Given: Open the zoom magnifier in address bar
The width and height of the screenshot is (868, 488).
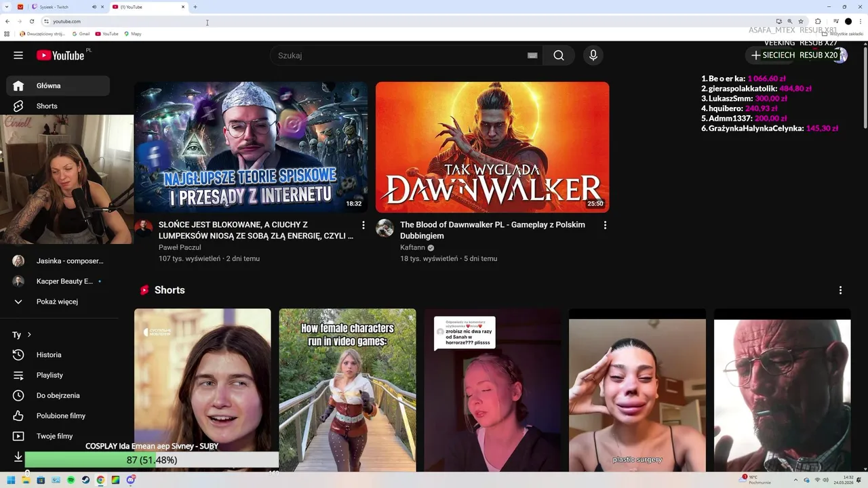Looking at the screenshot, I should [790, 21].
